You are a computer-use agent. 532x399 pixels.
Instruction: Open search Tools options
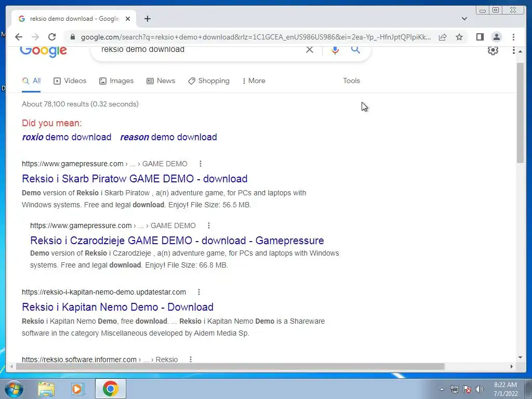pyautogui.click(x=351, y=81)
